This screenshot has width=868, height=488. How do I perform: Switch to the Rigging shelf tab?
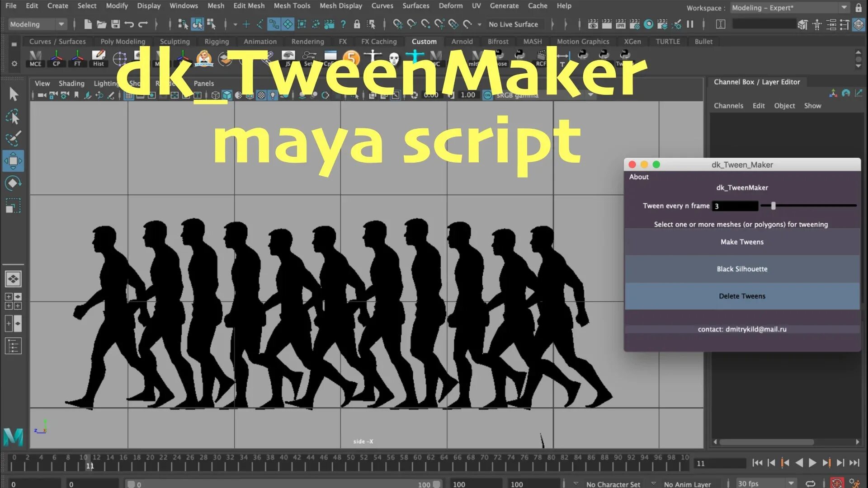coord(217,42)
